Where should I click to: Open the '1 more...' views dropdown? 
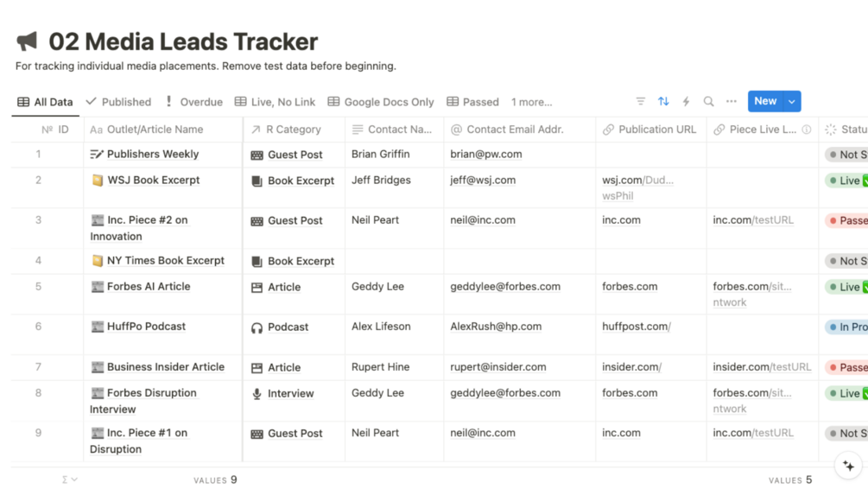(531, 102)
